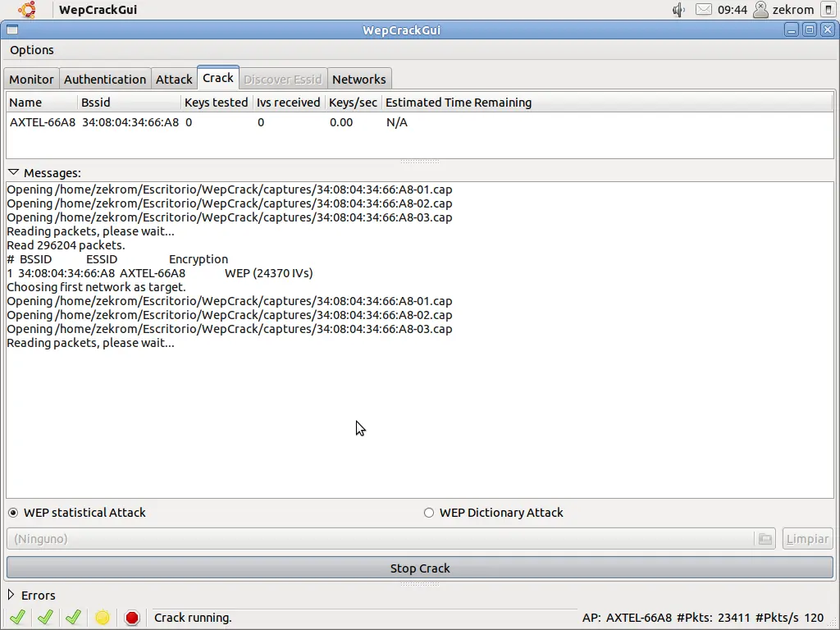Minimize the WepCrackGui window
Image resolution: width=840 pixels, height=630 pixels.
coord(792,30)
